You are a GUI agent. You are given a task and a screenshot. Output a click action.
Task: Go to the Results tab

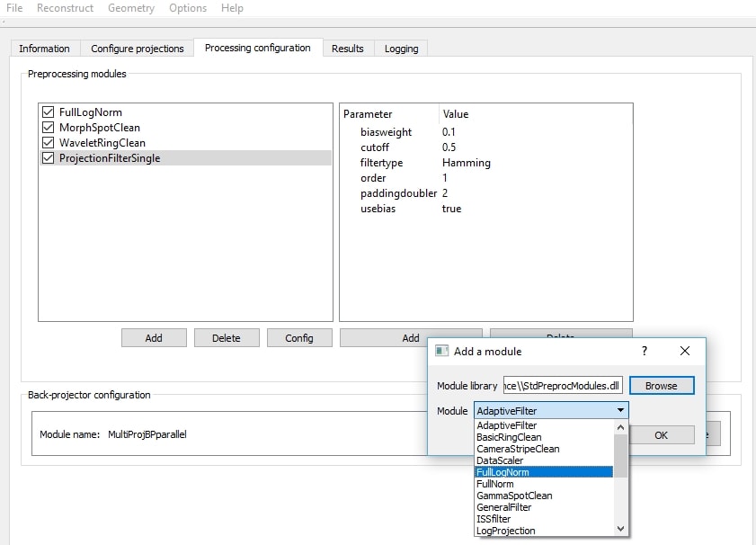pyautogui.click(x=348, y=49)
